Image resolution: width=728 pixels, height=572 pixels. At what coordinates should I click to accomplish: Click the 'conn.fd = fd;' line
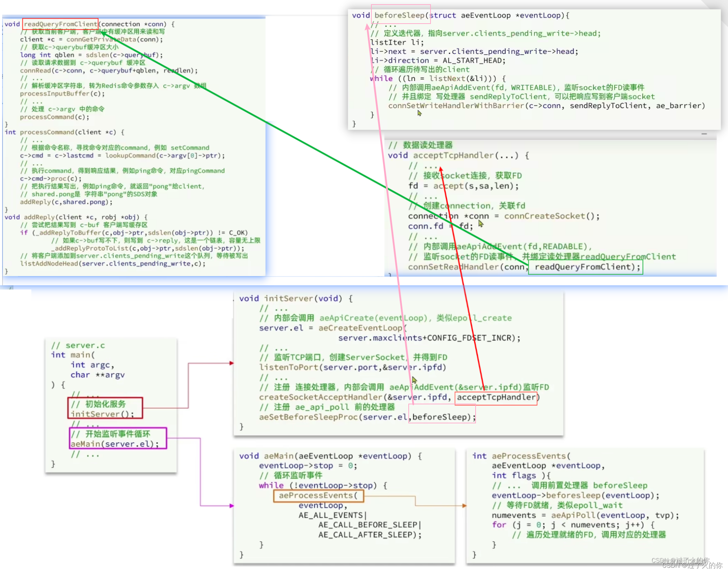pos(441,226)
